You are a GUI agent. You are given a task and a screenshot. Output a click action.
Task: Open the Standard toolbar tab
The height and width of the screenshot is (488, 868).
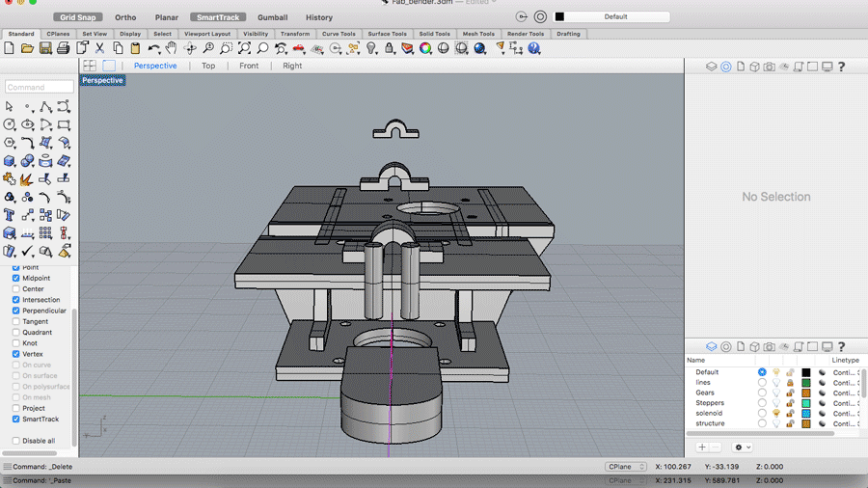(x=21, y=34)
